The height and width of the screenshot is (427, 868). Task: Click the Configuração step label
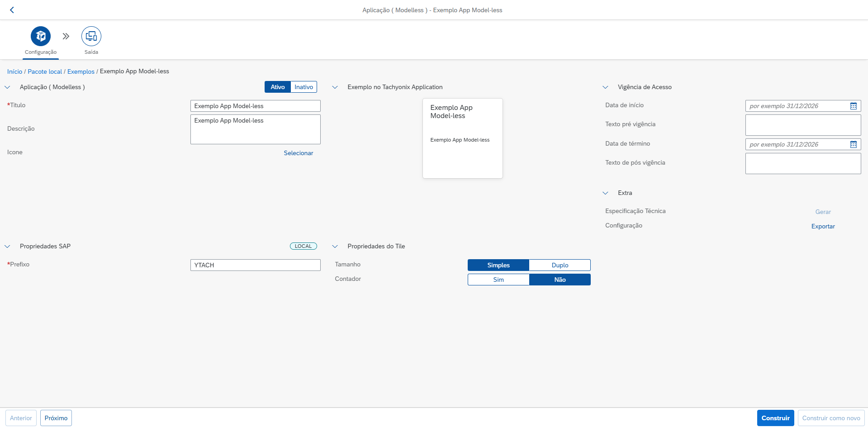pyautogui.click(x=41, y=52)
